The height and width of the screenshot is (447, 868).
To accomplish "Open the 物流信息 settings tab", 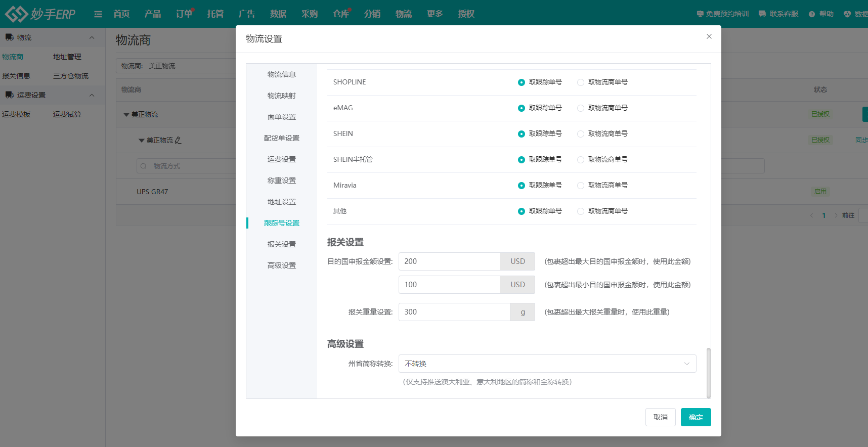I will tap(282, 74).
